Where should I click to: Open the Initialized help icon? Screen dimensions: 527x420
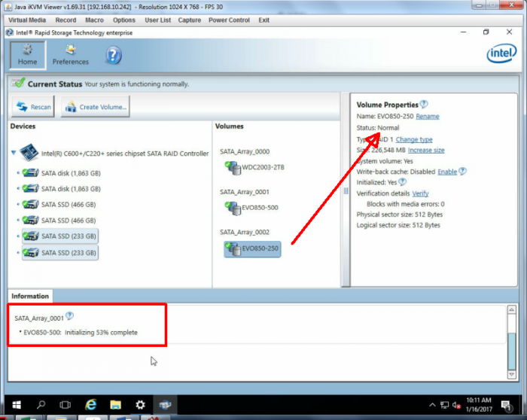402,182
